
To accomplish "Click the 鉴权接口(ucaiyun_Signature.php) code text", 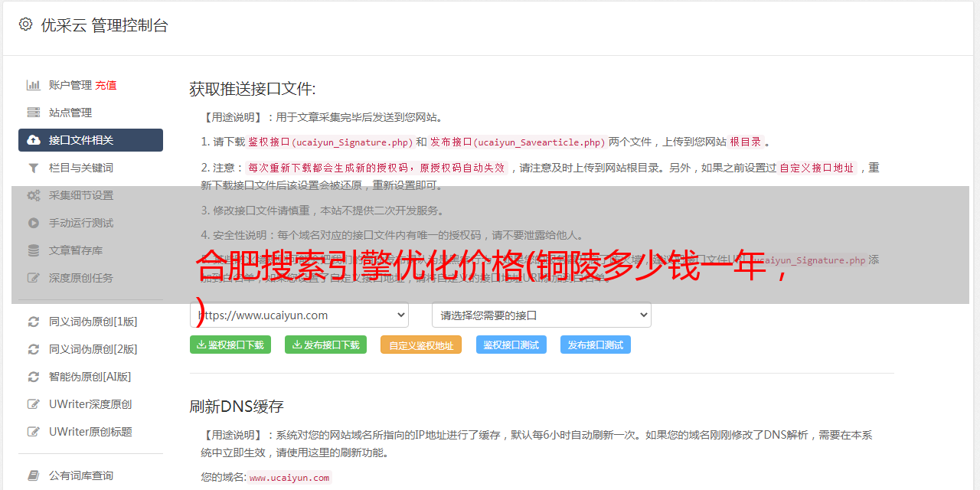I will [x=331, y=142].
